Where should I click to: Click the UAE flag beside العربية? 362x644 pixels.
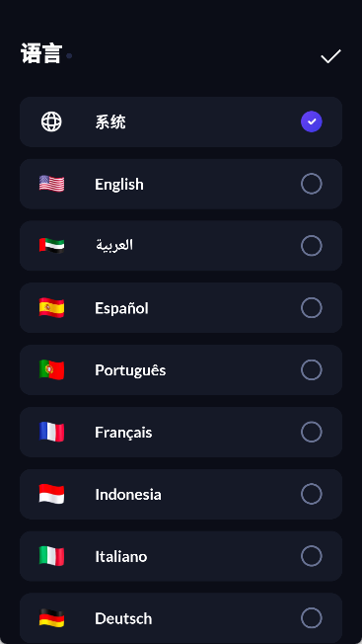tap(51, 246)
